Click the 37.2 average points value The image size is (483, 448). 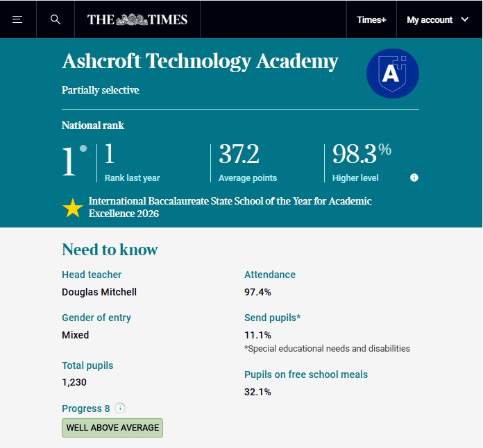point(239,154)
